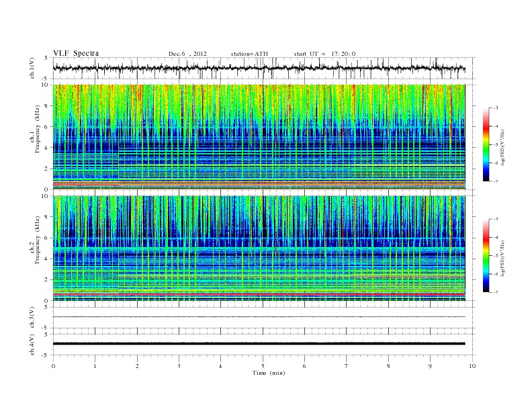The height and width of the screenshot is (411, 532).
Task: Click the "Time (min)" axis label
Action: tap(269, 373)
